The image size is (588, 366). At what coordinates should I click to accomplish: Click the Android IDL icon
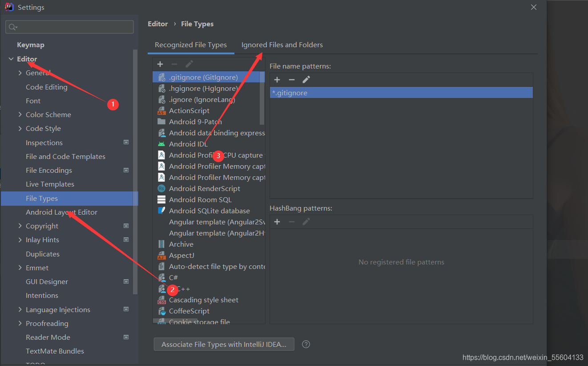(x=161, y=144)
